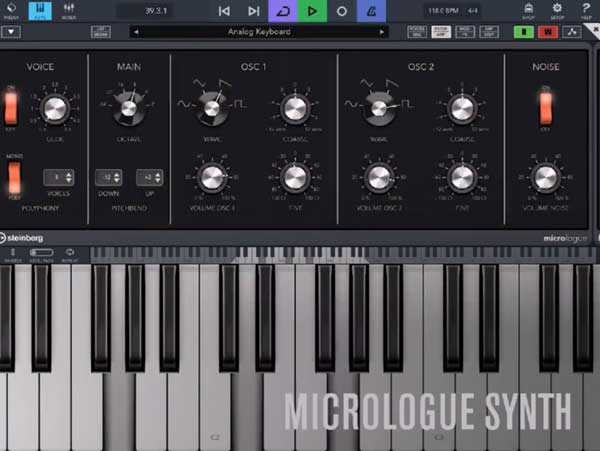Select square waveform for OSC 2
This screenshot has width=600, height=451.
(x=408, y=104)
